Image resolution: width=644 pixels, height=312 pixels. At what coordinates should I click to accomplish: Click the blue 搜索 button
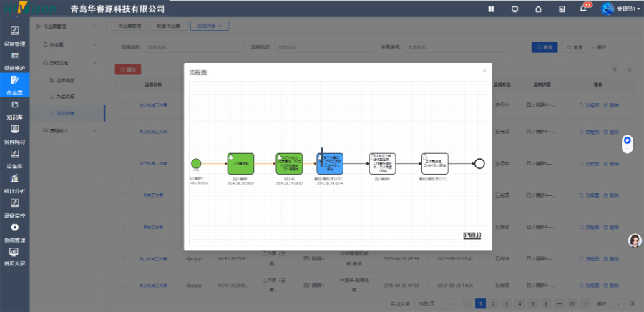click(x=544, y=47)
